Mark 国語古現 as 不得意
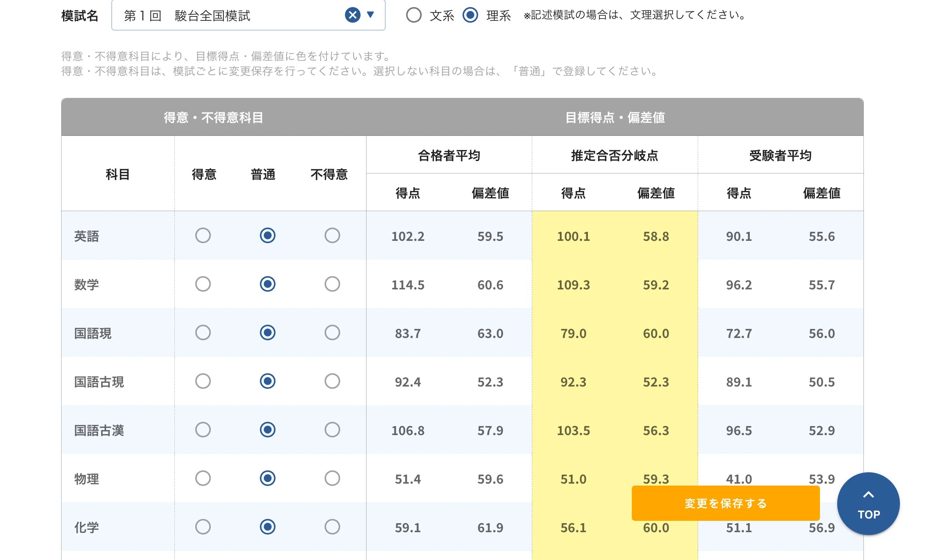This screenshot has width=925, height=560. [x=332, y=381]
